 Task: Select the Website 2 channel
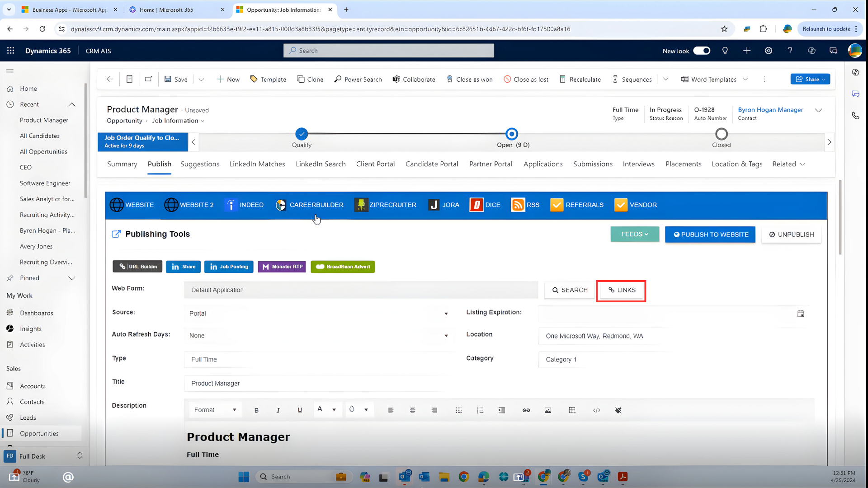point(189,205)
